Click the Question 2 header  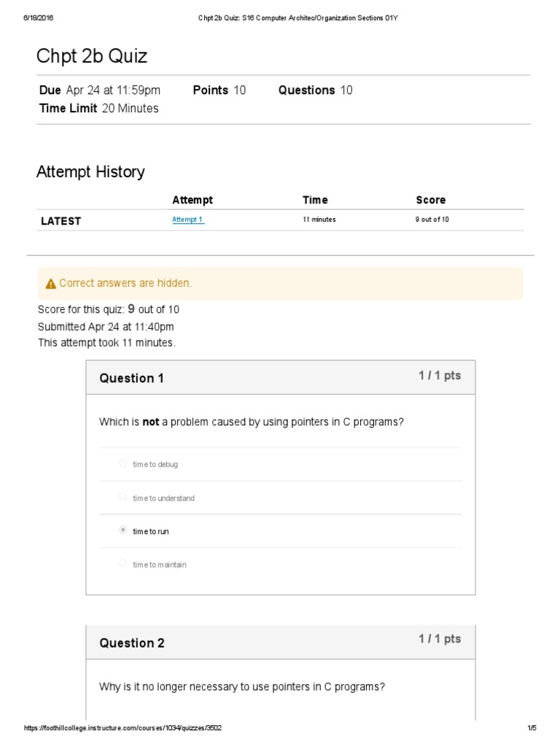pyautogui.click(x=132, y=643)
